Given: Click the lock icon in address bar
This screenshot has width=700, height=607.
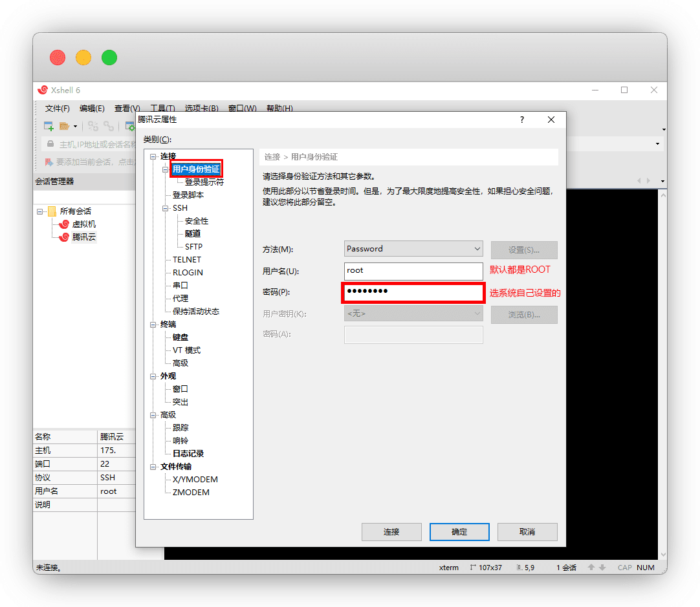Looking at the screenshot, I should 50,144.
